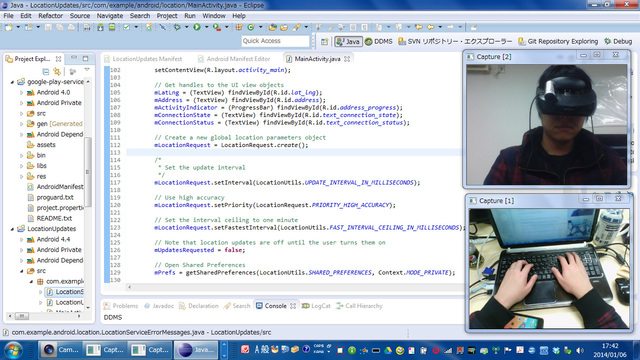640x360 pixels.
Task: Click Collapse All icon in Project Explorer
Action: tap(46, 71)
